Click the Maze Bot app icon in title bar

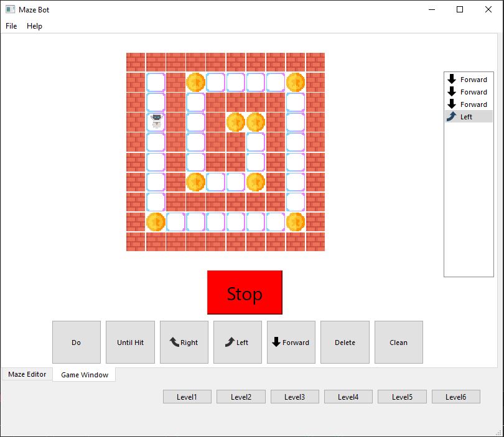pos(11,9)
